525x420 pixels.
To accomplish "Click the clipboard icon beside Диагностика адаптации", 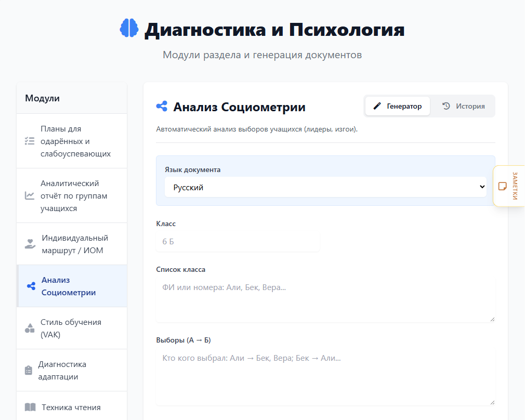I will point(29,370).
